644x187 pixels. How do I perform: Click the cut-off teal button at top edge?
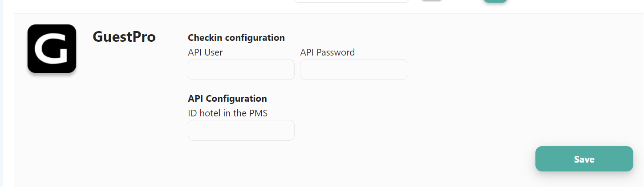click(x=495, y=1)
